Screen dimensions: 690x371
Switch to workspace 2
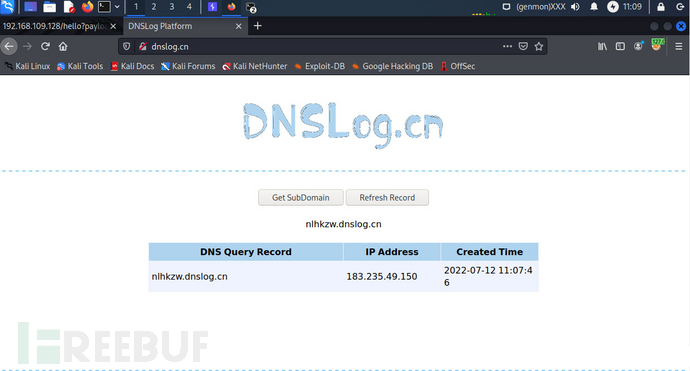tap(154, 7)
